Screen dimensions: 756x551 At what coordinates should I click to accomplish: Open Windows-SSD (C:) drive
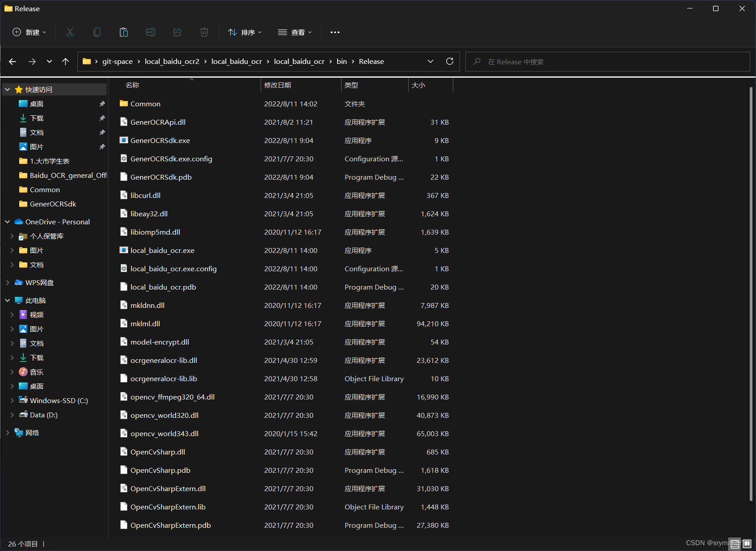point(59,400)
